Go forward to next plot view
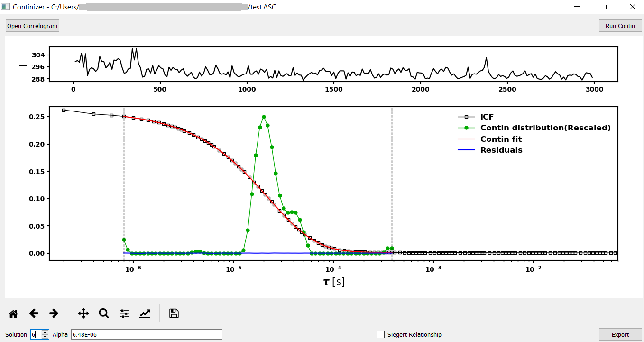This screenshot has width=644, height=342. click(x=54, y=314)
